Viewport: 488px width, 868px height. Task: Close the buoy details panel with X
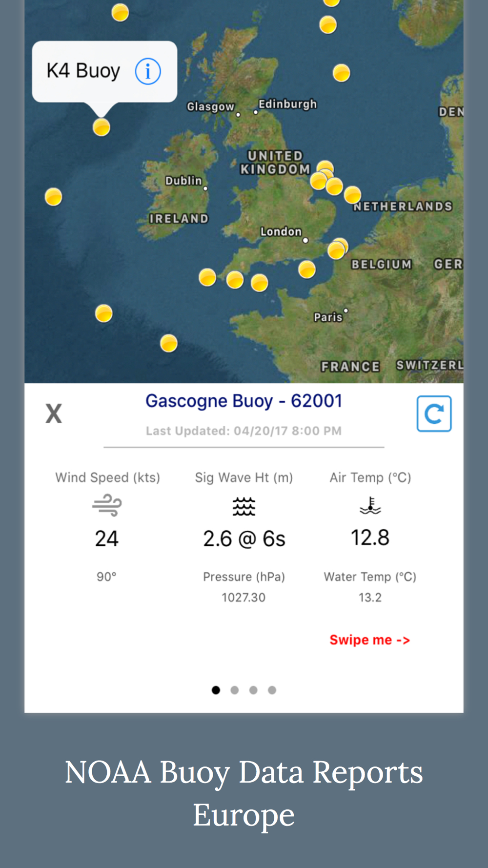[54, 413]
